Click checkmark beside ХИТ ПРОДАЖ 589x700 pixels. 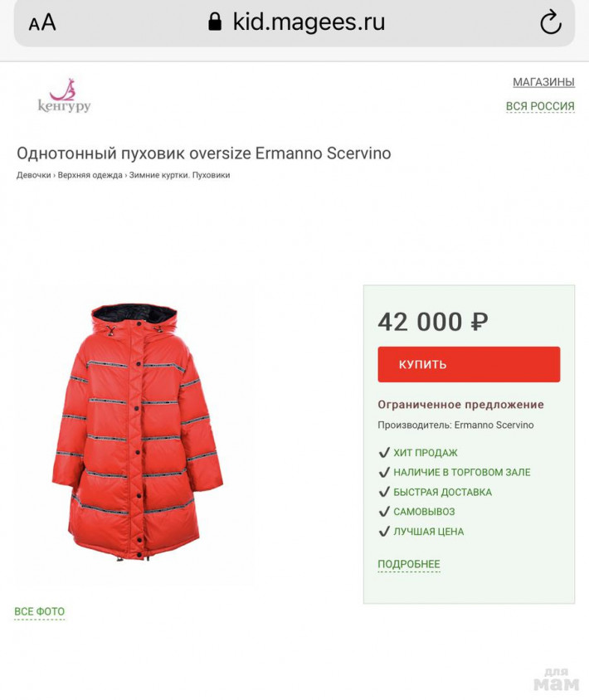click(384, 453)
